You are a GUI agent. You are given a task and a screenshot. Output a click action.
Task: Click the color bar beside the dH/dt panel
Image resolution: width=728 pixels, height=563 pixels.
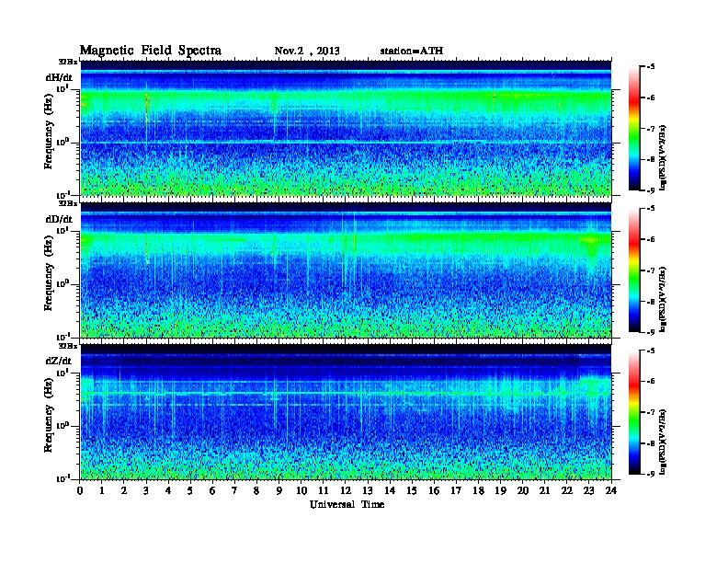point(634,128)
